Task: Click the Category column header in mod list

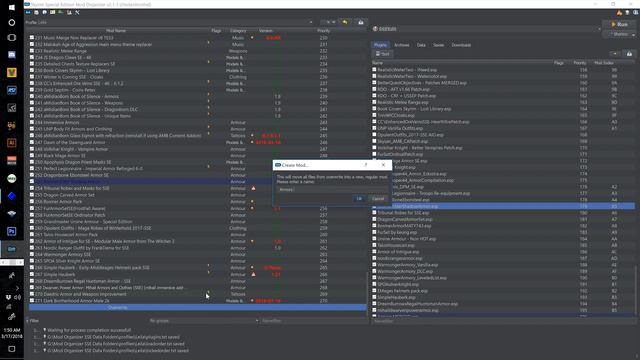Action: (x=238, y=31)
